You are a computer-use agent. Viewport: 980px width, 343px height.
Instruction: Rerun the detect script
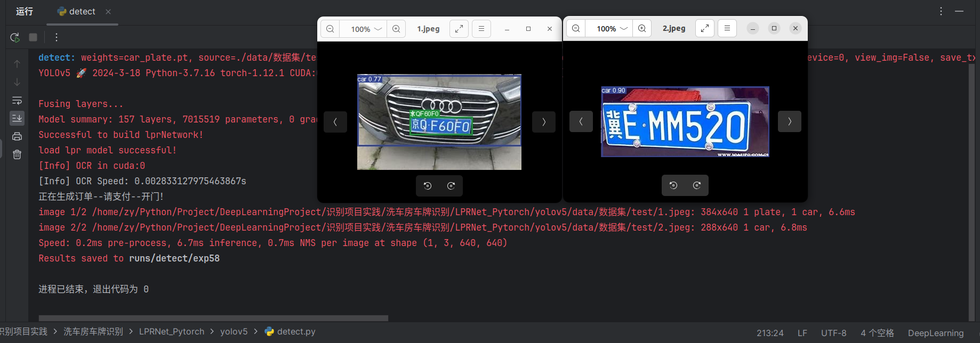tap(15, 37)
